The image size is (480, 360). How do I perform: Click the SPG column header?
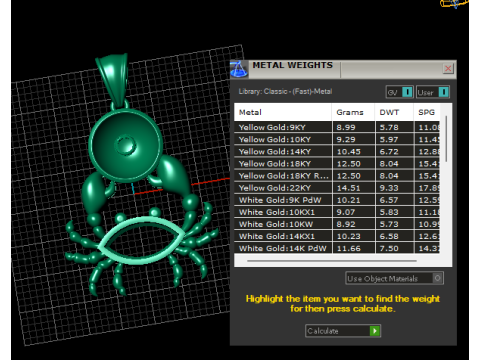[x=427, y=112]
